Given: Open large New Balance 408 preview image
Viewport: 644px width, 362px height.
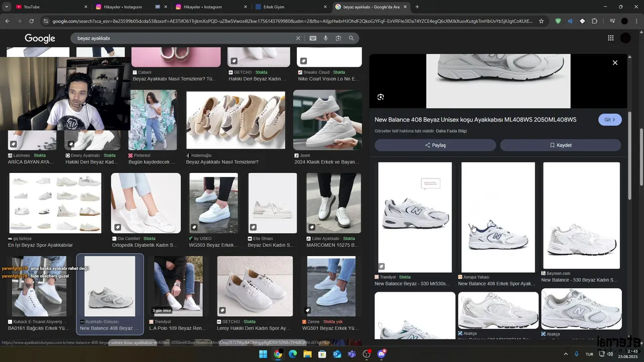Looking at the screenshot, I should (x=498, y=81).
